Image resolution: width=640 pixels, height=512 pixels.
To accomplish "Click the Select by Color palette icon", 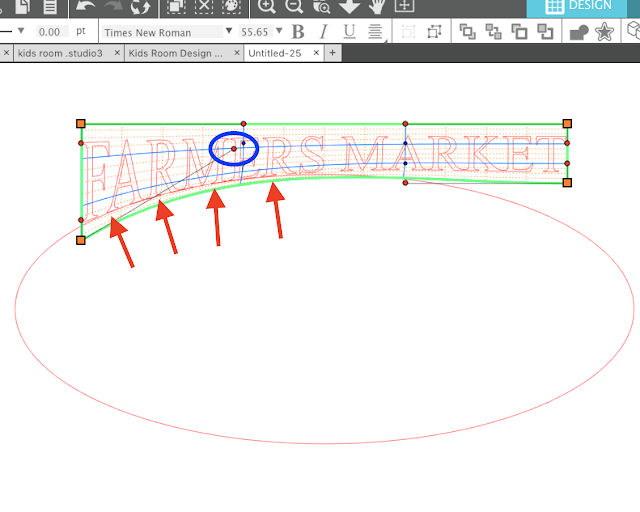I will [x=231, y=6].
